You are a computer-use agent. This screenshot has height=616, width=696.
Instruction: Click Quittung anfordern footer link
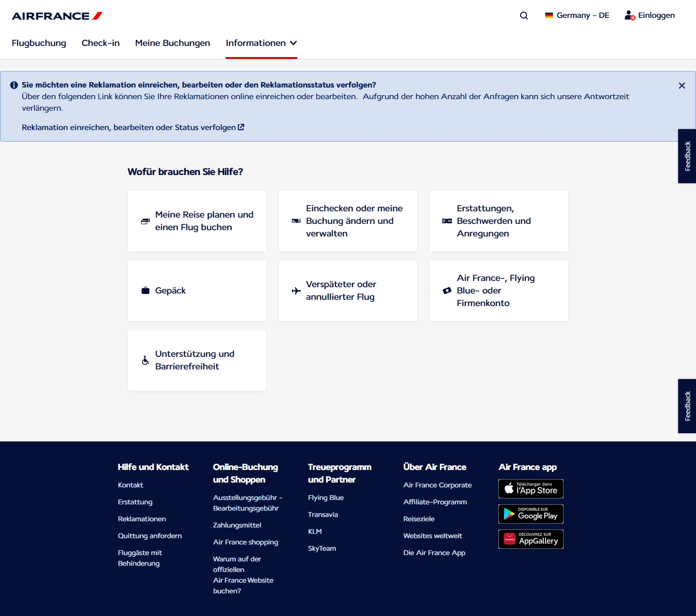(150, 536)
